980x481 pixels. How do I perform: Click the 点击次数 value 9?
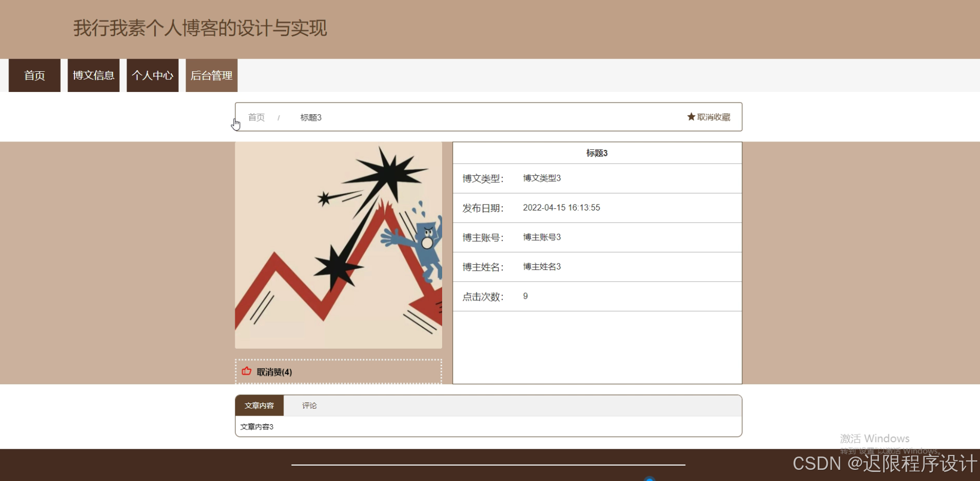click(525, 296)
